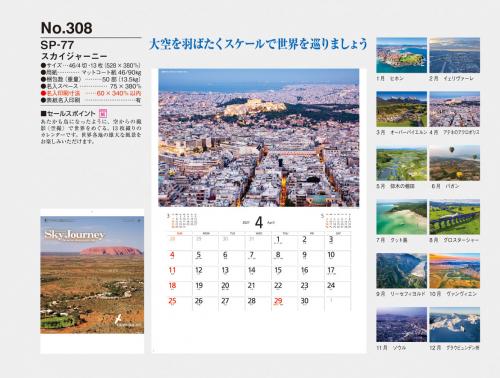Select date 30 on April calendar
500x378 pixels.
304,301
